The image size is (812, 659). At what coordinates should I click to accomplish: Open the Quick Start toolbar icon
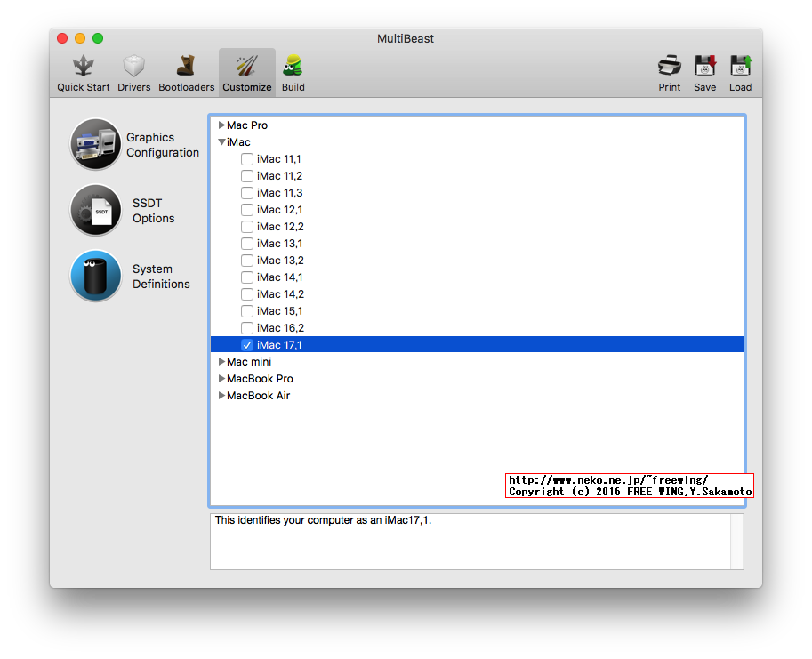[x=83, y=67]
